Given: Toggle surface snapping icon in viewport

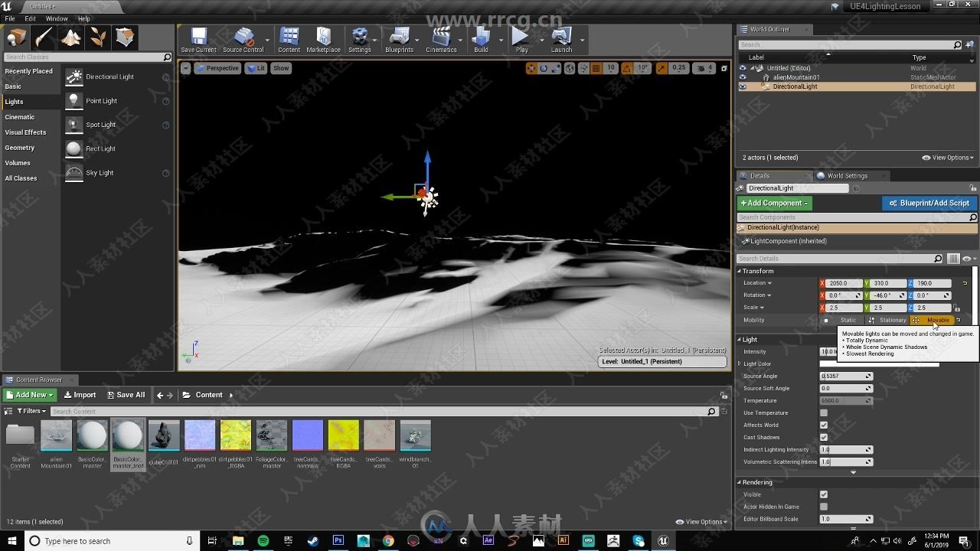Looking at the screenshot, I should point(583,68).
